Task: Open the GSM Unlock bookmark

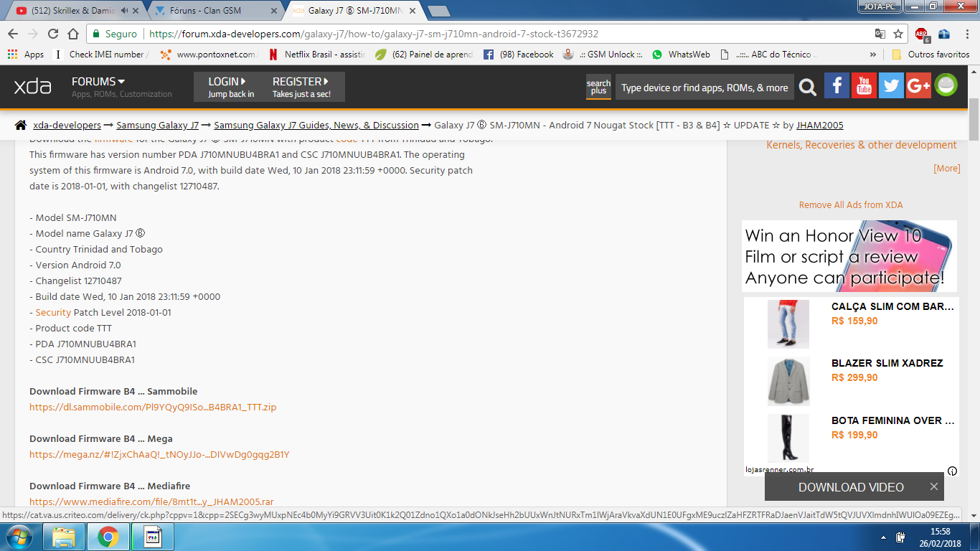Action: coord(603,55)
